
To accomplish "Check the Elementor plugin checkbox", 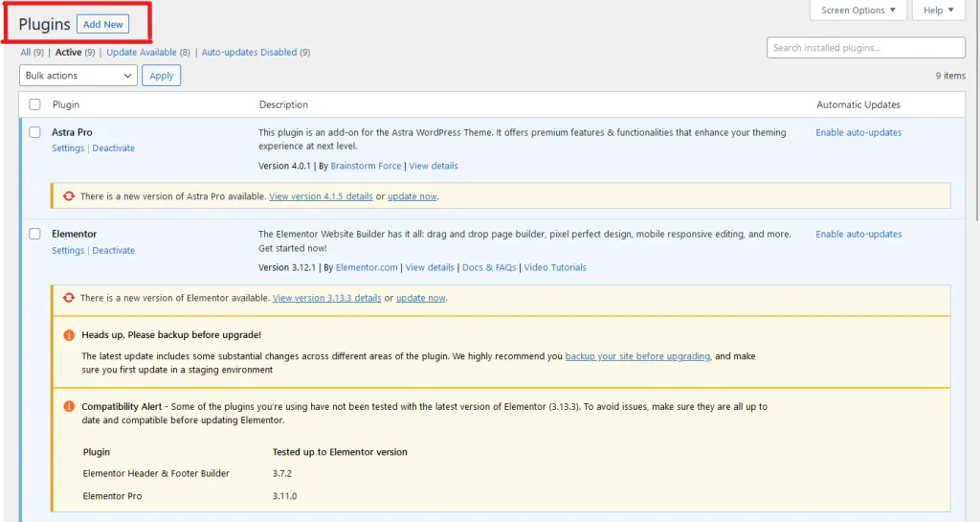I will [35, 234].
